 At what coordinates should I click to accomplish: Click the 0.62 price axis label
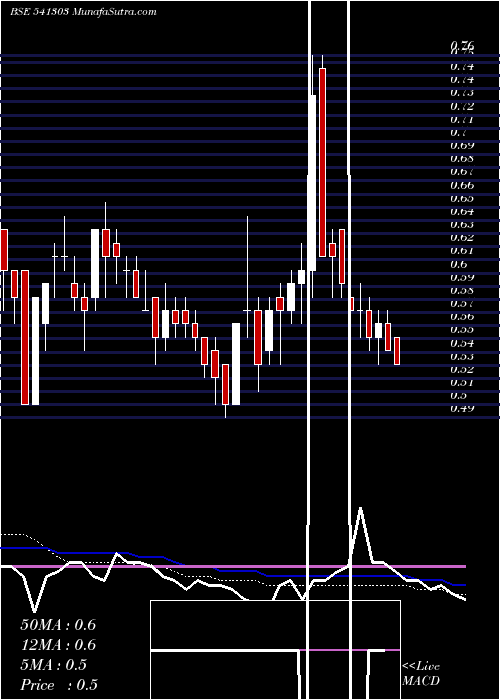click(462, 238)
